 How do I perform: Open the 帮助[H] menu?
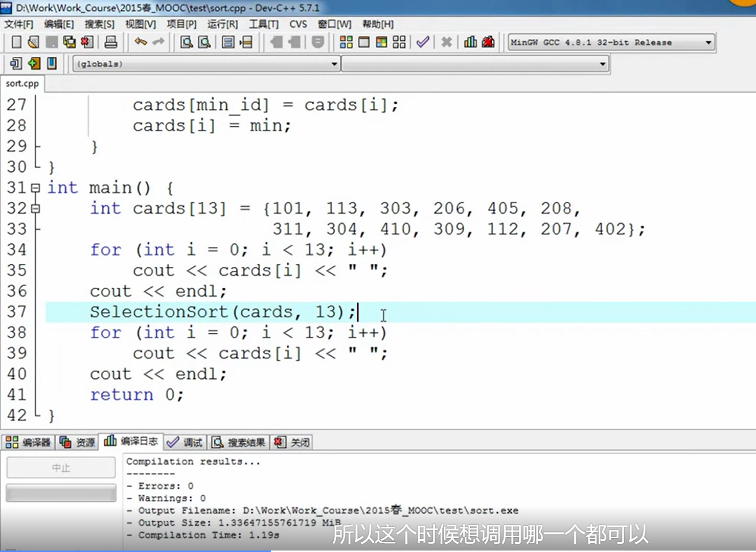(x=378, y=24)
